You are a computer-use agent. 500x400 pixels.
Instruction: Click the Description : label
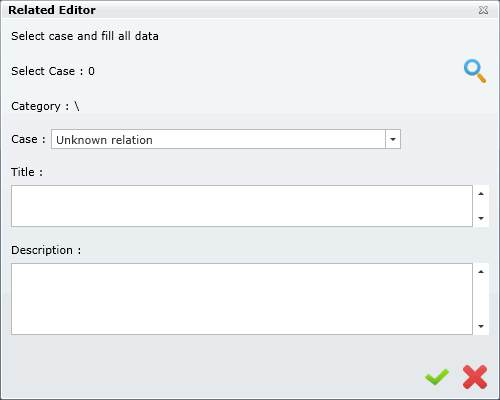point(46,250)
